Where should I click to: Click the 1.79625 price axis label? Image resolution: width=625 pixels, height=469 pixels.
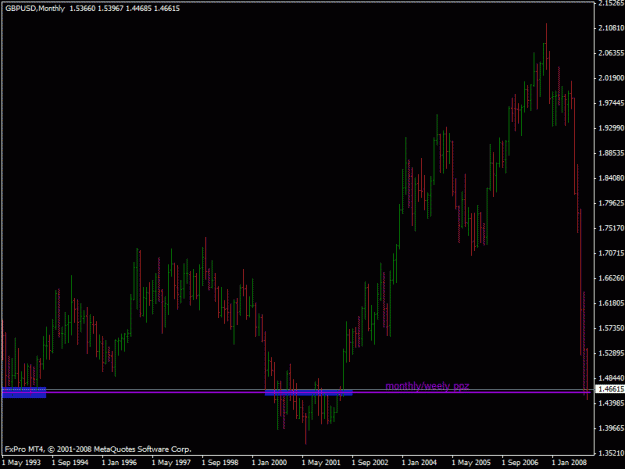(x=611, y=203)
